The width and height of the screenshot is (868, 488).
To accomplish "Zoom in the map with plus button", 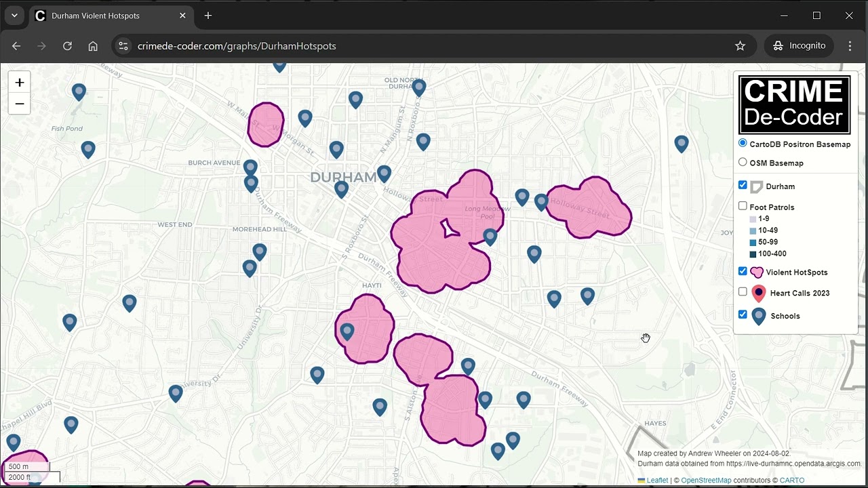I will [20, 83].
